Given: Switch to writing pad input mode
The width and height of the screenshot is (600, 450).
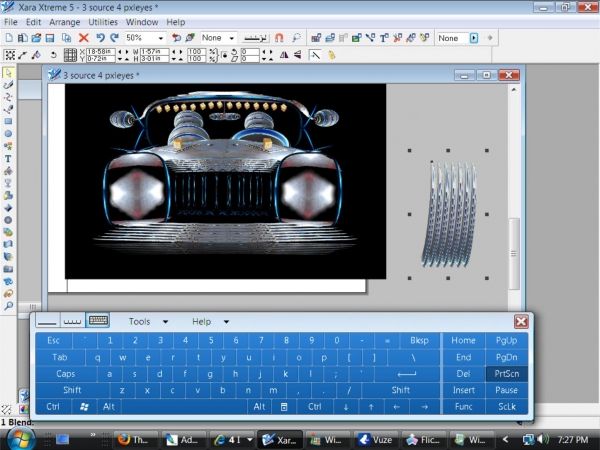Looking at the screenshot, I should tap(47, 320).
